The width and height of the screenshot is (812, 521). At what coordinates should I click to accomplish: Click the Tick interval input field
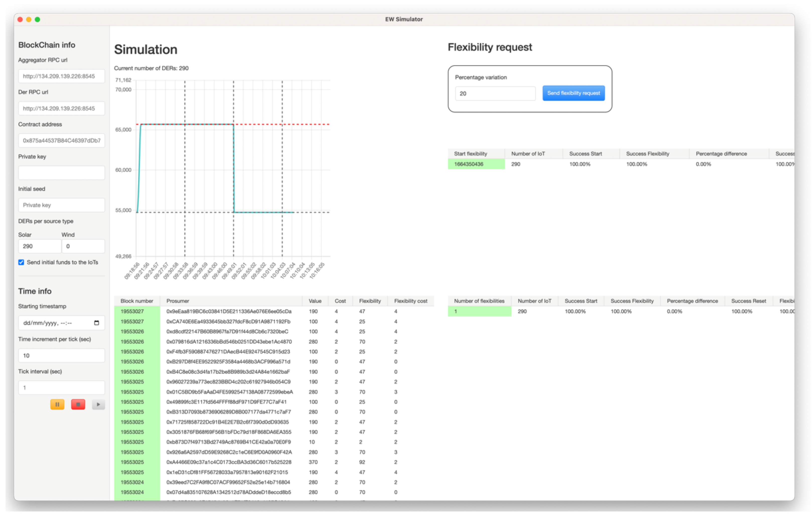click(x=61, y=387)
